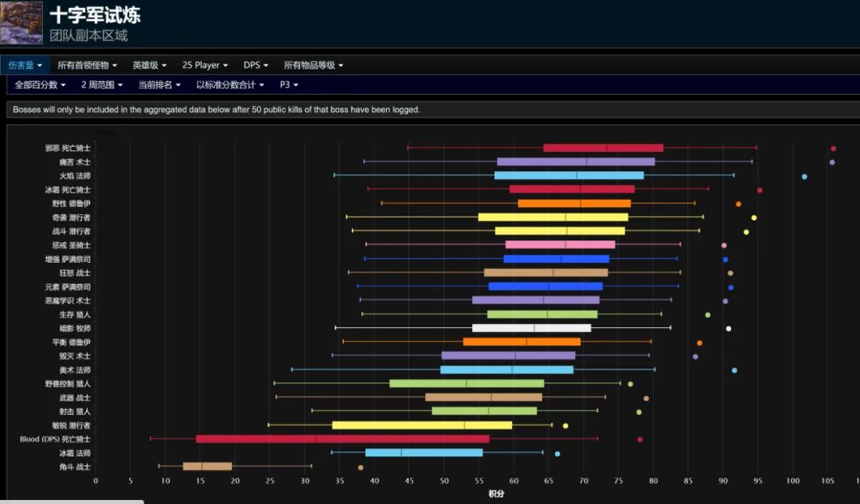The height and width of the screenshot is (504, 860).
Task: Open the 以标准分数合计 aggregation dropdown
Action: click(230, 85)
